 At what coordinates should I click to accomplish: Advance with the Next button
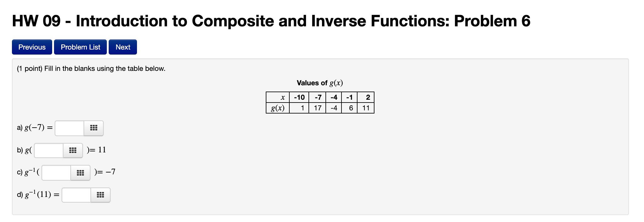point(123,47)
